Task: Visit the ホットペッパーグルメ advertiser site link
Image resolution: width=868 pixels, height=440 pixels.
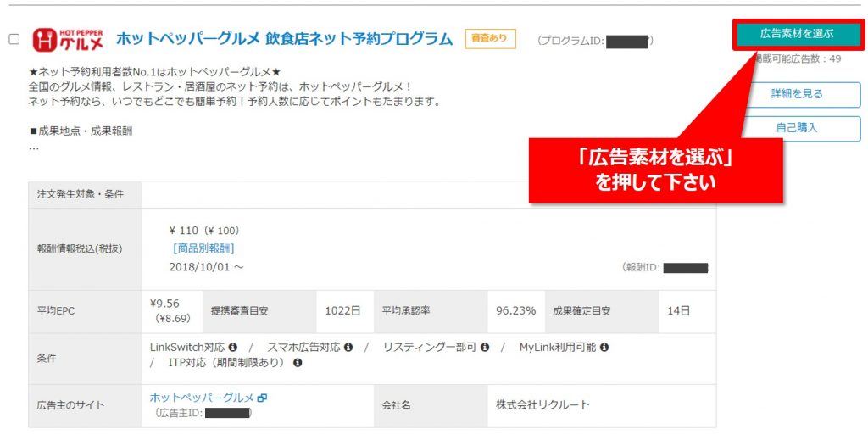Action: 202,398
